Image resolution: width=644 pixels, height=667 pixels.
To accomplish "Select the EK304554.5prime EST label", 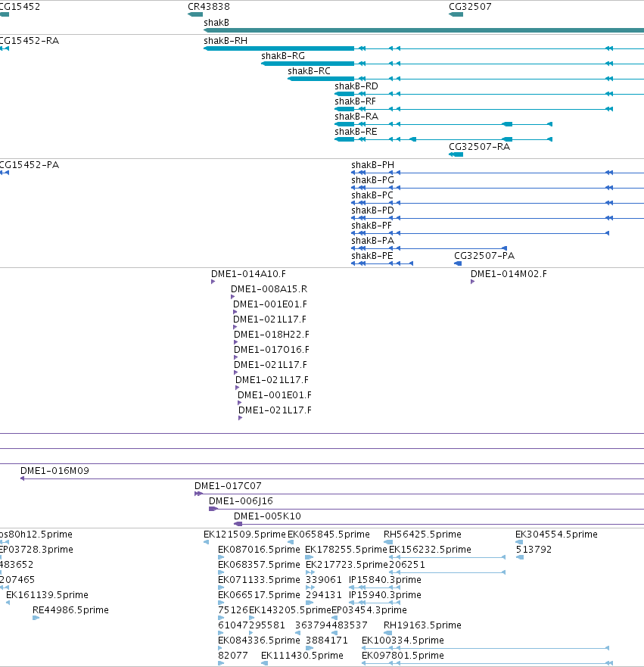I will [x=556, y=535].
